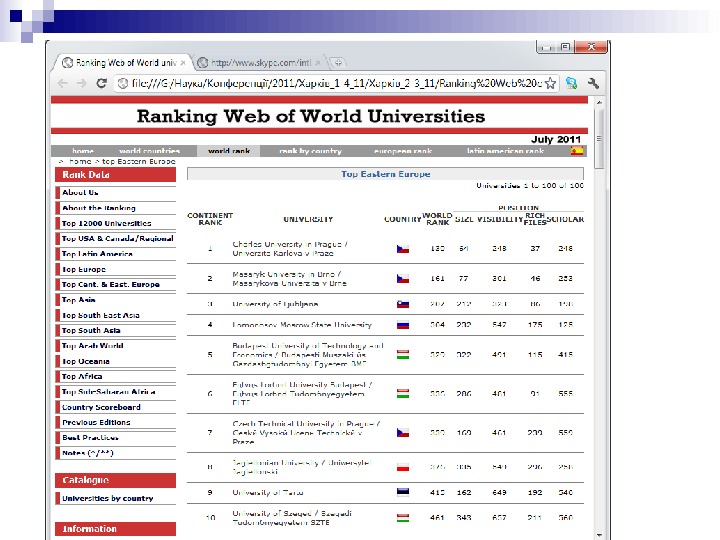Click the browser Forward arrow

tap(82, 83)
